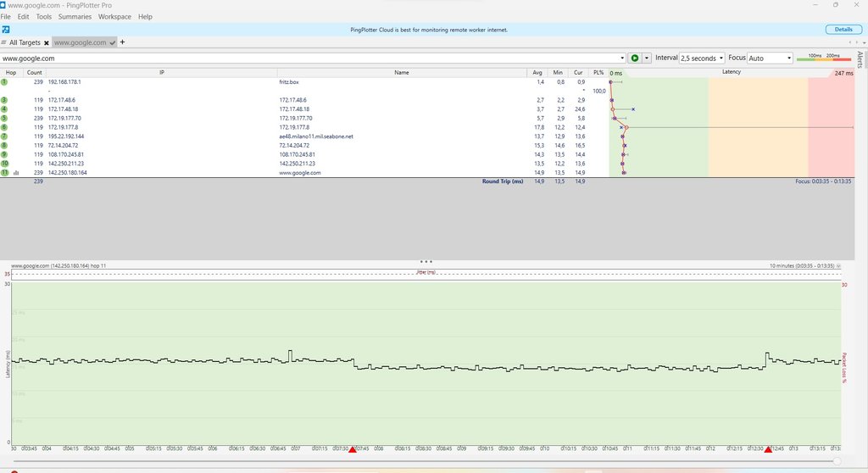Click hop 6 green circle icon
Viewport: 868px width, 473px height.
(x=4, y=127)
